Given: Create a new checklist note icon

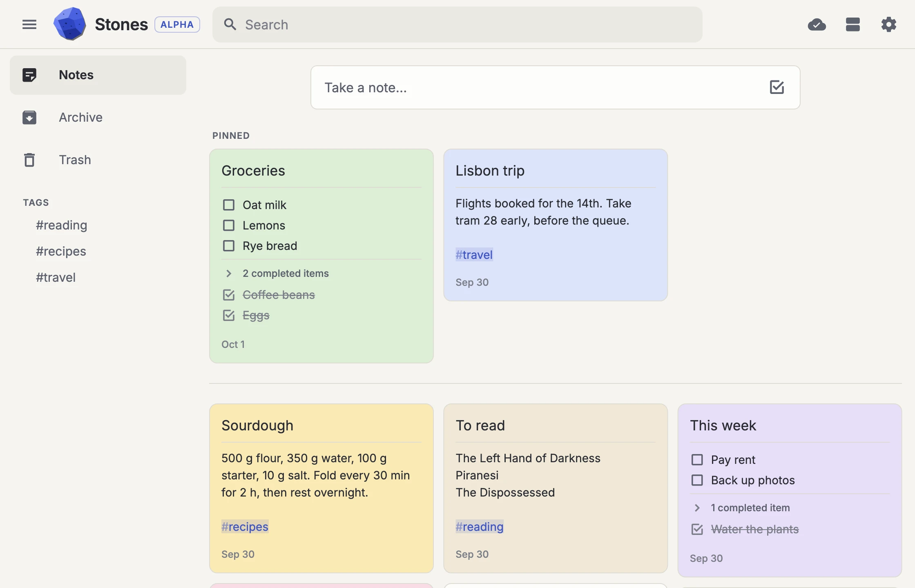Looking at the screenshot, I should pos(777,87).
